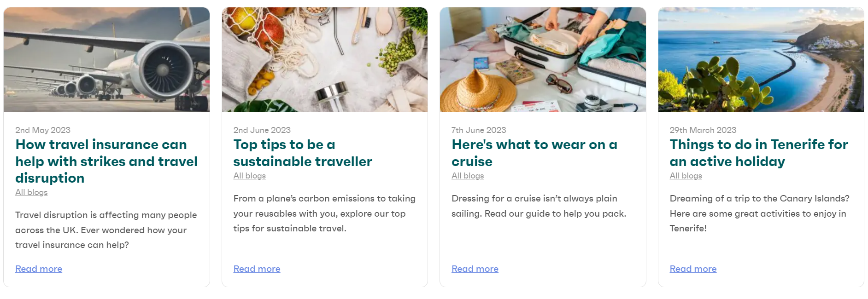Open the suitcase packing blog image
The height and width of the screenshot is (299, 868).
click(543, 60)
